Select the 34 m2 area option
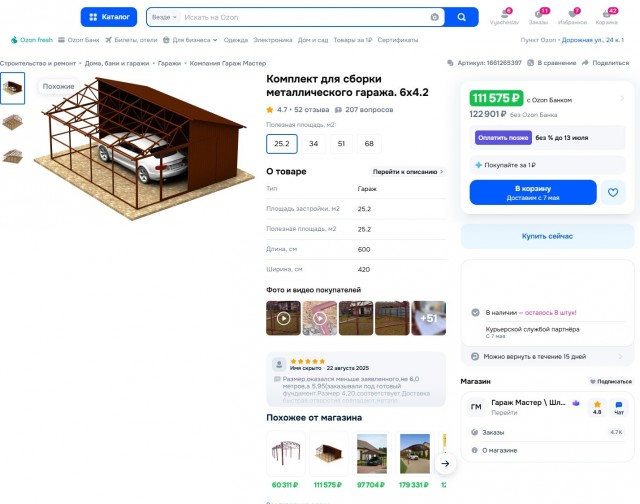 pyautogui.click(x=313, y=144)
